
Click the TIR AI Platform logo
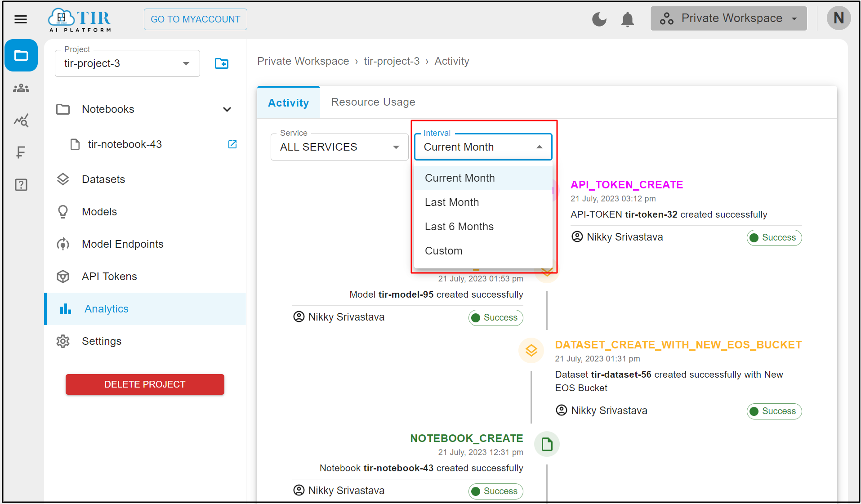point(80,20)
